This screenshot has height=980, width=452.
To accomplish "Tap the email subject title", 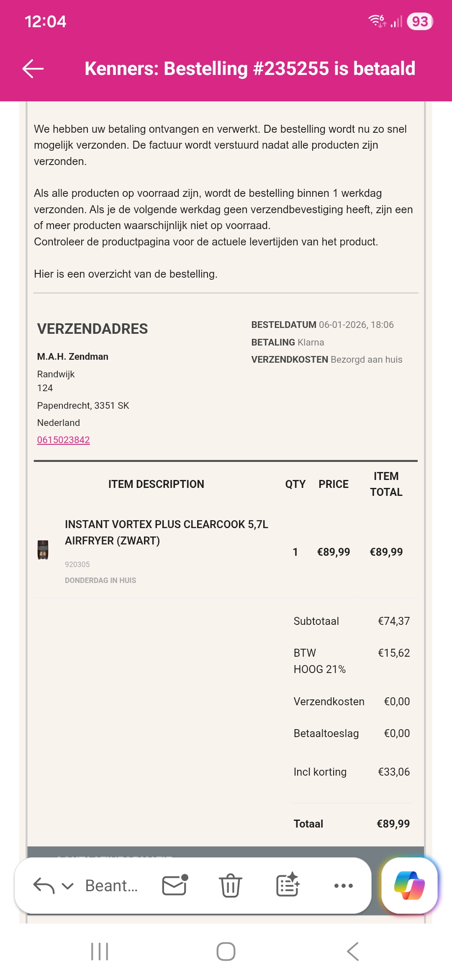I will (x=250, y=69).
